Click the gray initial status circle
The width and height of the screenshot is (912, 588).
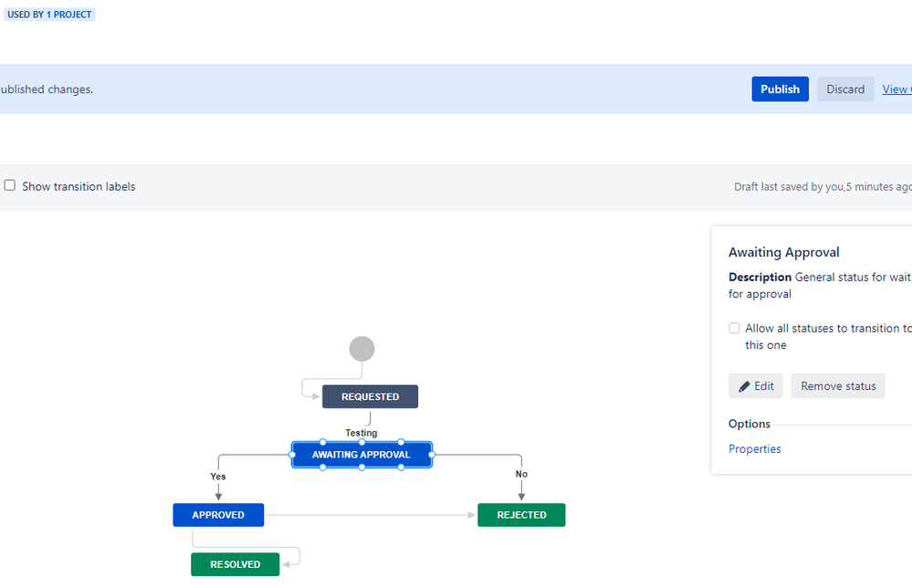coord(362,348)
